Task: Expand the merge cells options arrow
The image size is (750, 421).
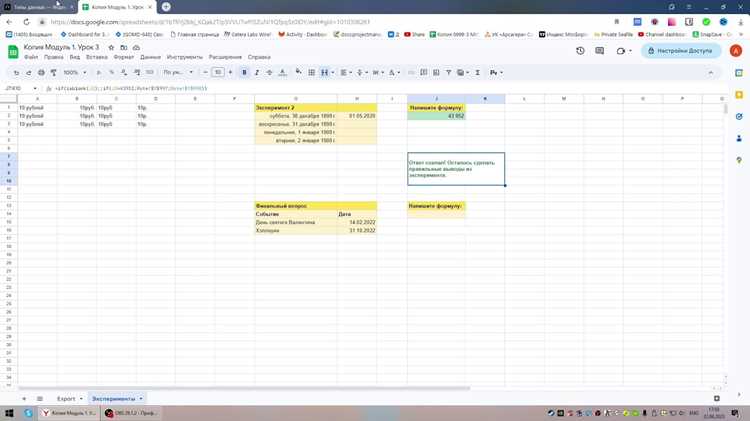Action: (x=333, y=73)
